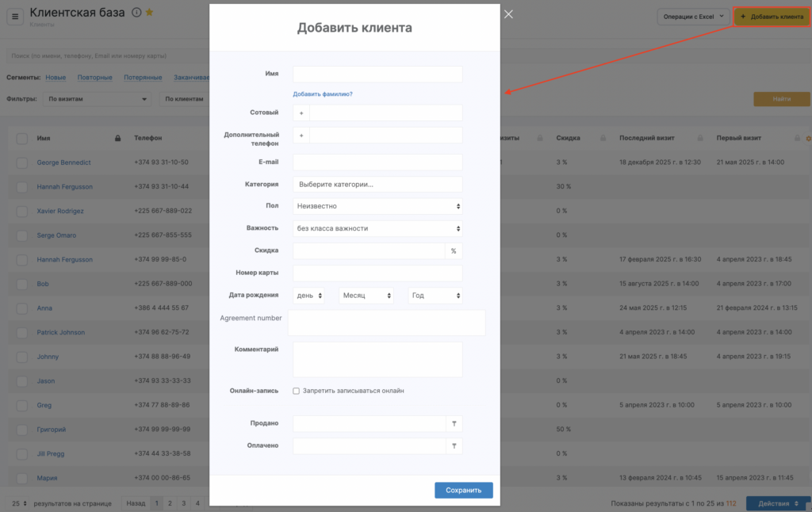Click the icon beside the Оплачено field
The width and height of the screenshot is (812, 512).
click(x=454, y=446)
